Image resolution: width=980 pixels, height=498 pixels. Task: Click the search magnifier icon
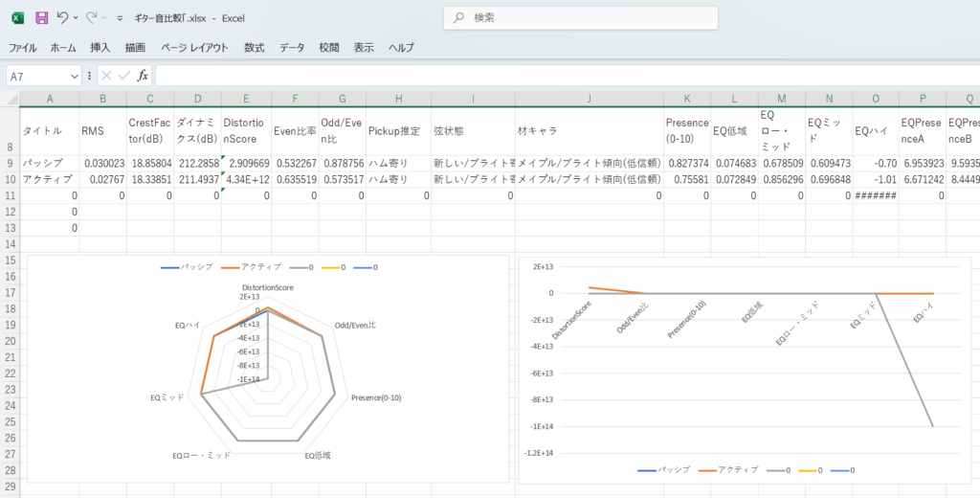(459, 17)
